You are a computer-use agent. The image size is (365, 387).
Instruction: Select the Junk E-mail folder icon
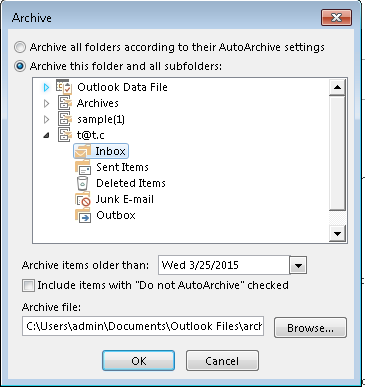point(83,199)
